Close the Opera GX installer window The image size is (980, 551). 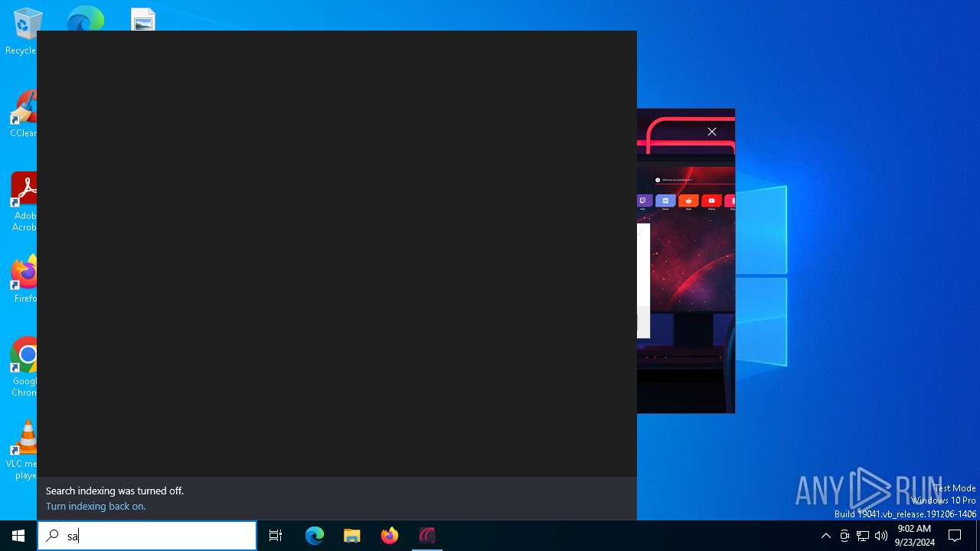pos(712,132)
